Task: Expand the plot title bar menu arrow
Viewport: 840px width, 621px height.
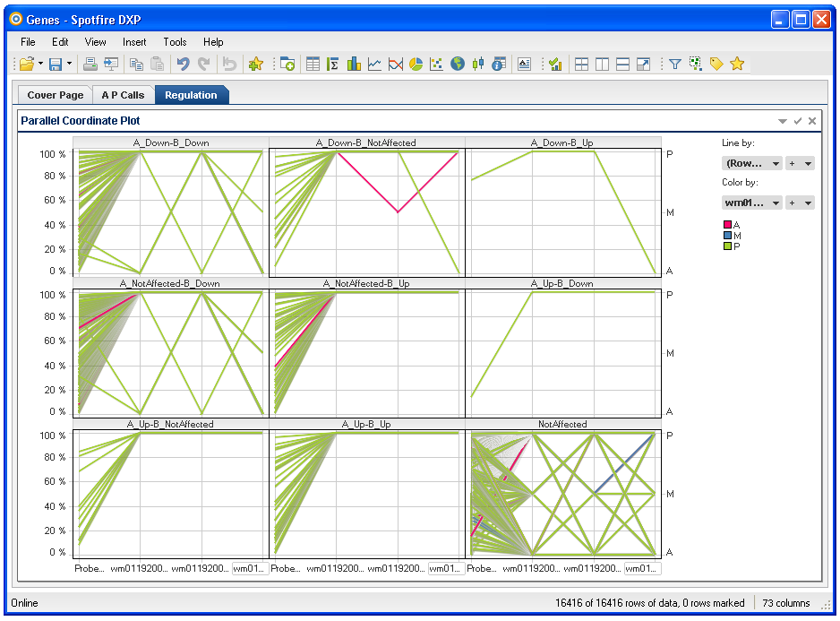Action: [782, 121]
